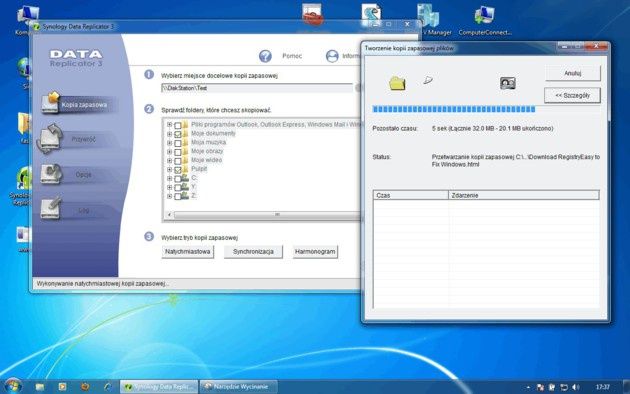630x394 pixels.
Task: Expand the Pulpit tree node
Action: 170,169
